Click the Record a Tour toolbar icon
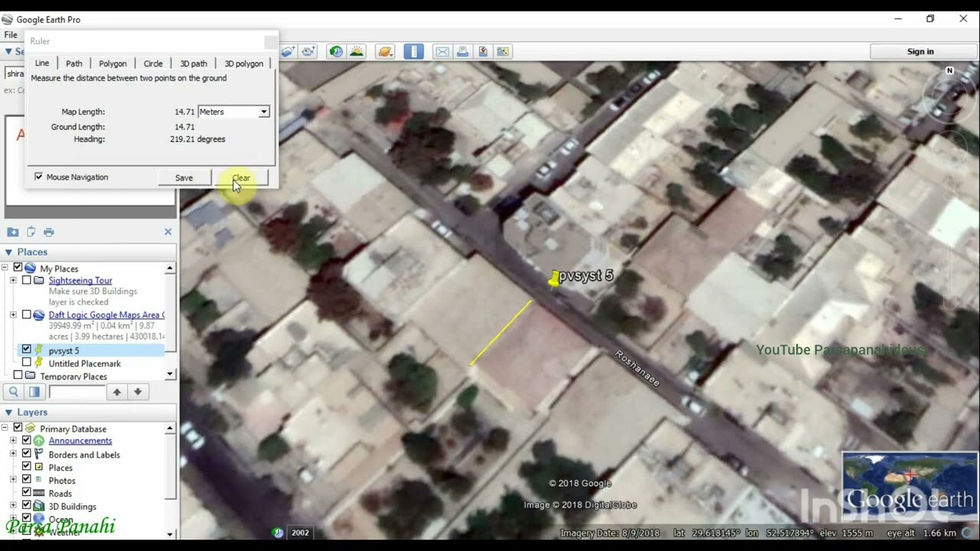Screen dimensions: 980x551 [309, 51]
